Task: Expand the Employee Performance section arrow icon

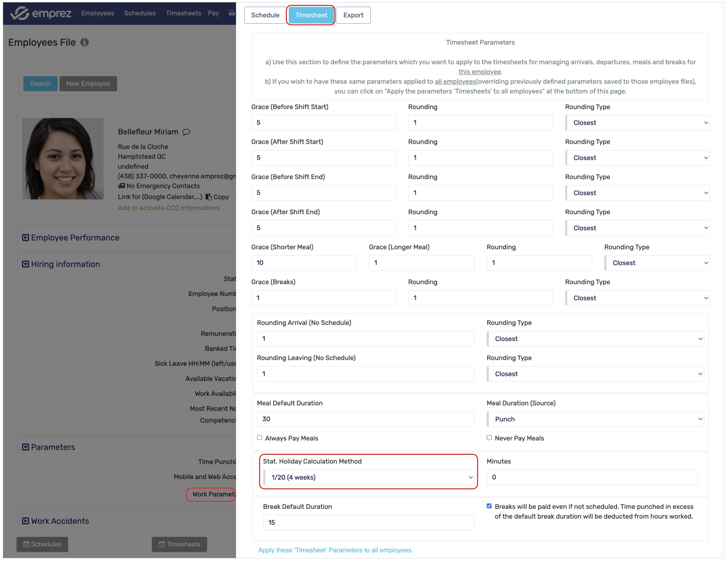Action: (25, 238)
